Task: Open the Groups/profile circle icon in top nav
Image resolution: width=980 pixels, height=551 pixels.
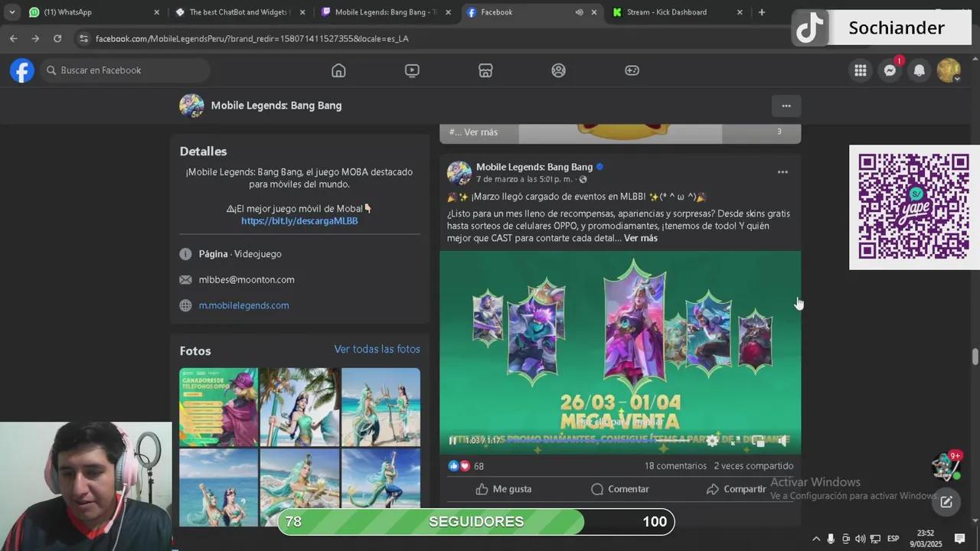Action: point(559,70)
